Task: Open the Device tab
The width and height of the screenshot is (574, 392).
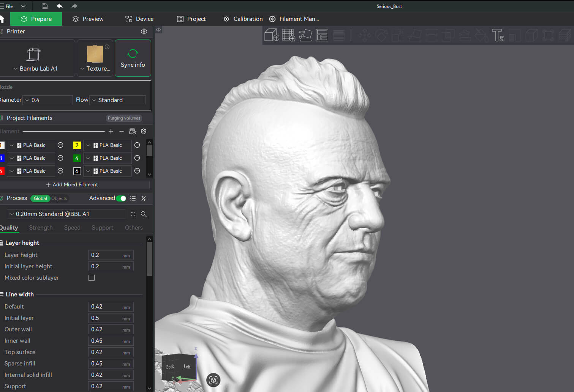Action: (139, 19)
